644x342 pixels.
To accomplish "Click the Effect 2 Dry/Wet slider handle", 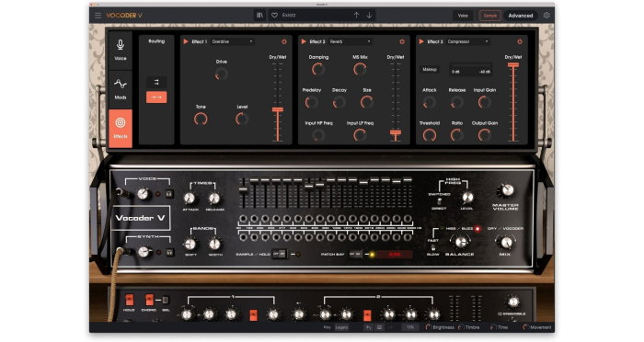I will pyautogui.click(x=396, y=132).
